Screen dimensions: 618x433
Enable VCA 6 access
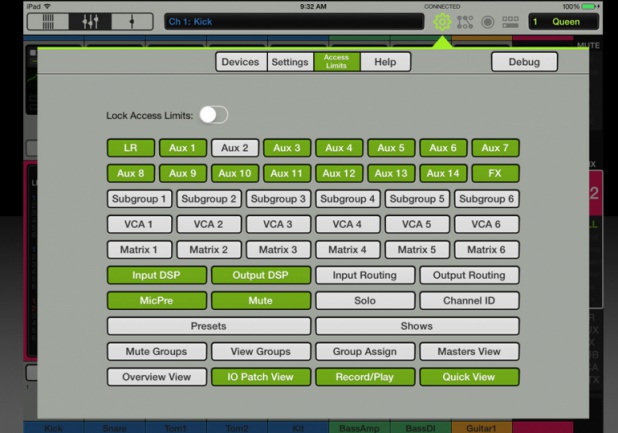[487, 224]
